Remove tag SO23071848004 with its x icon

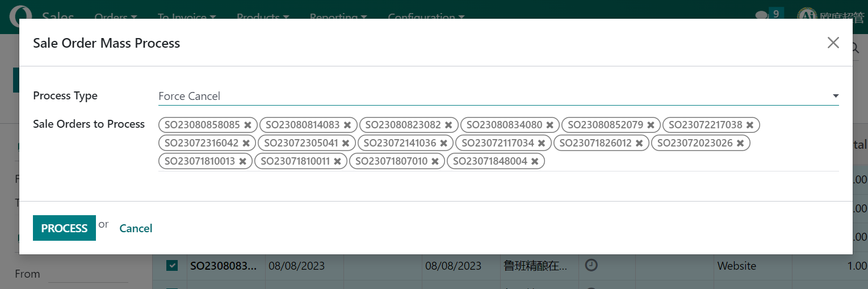pyautogui.click(x=535, y=161)
